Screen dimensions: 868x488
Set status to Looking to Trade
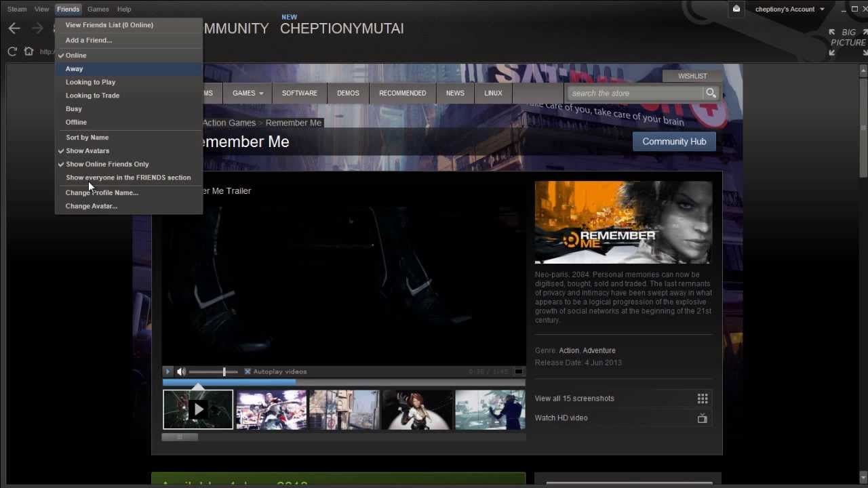129,96
